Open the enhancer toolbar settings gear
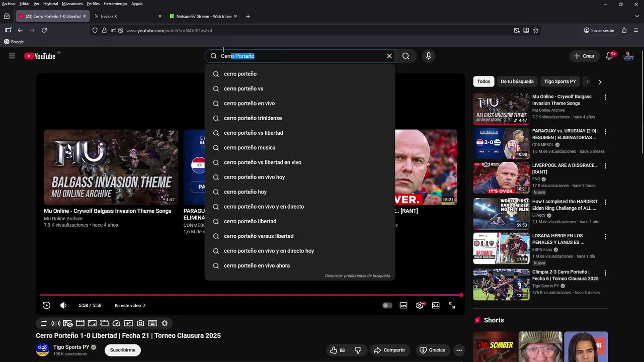The height and width of the screenshot is (362, 644). (165, 323)
